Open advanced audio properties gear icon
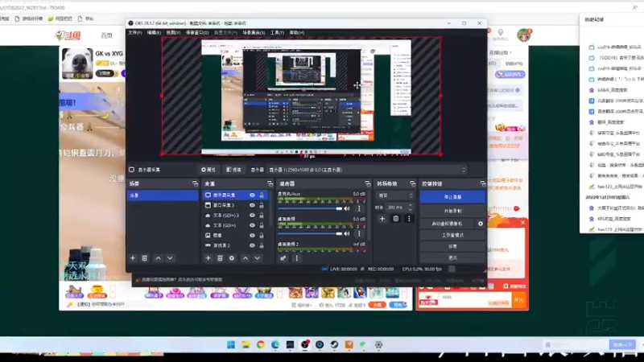This screenshot has height=362, width=644. tap(283, 258)
